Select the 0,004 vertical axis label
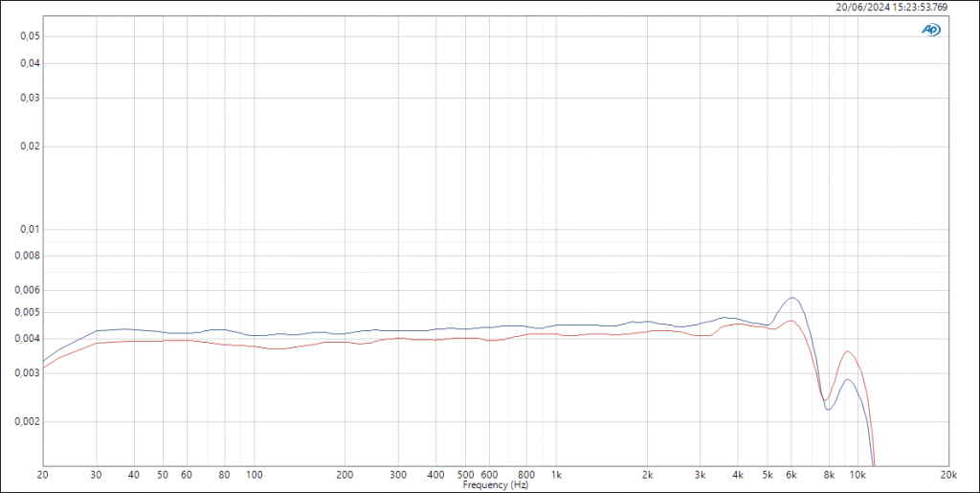This screenshot has width=980, height=493. click(20, 339)
